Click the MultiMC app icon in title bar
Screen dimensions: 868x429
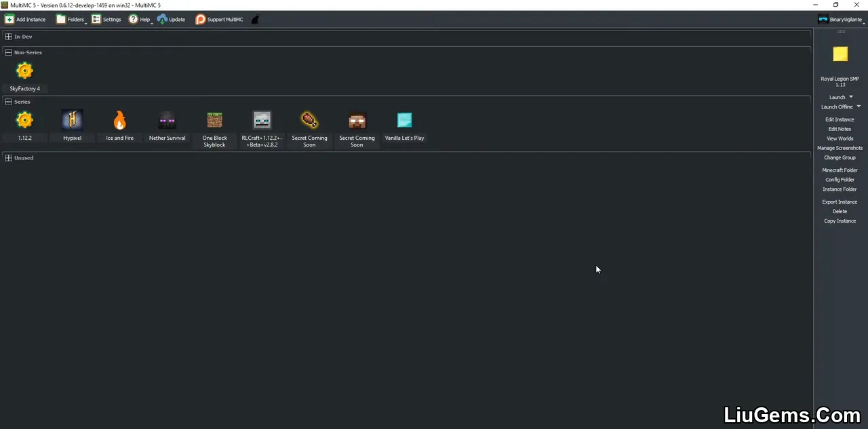[5, 5]
